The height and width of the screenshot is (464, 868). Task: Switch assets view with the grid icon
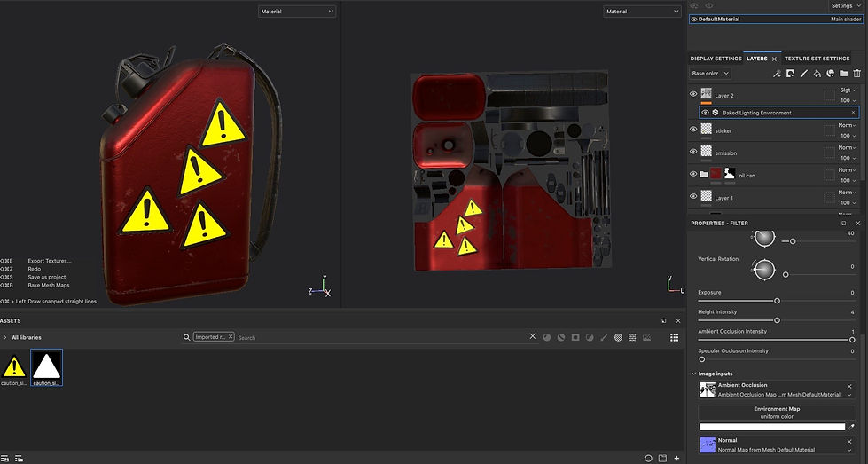pos(674,337)
